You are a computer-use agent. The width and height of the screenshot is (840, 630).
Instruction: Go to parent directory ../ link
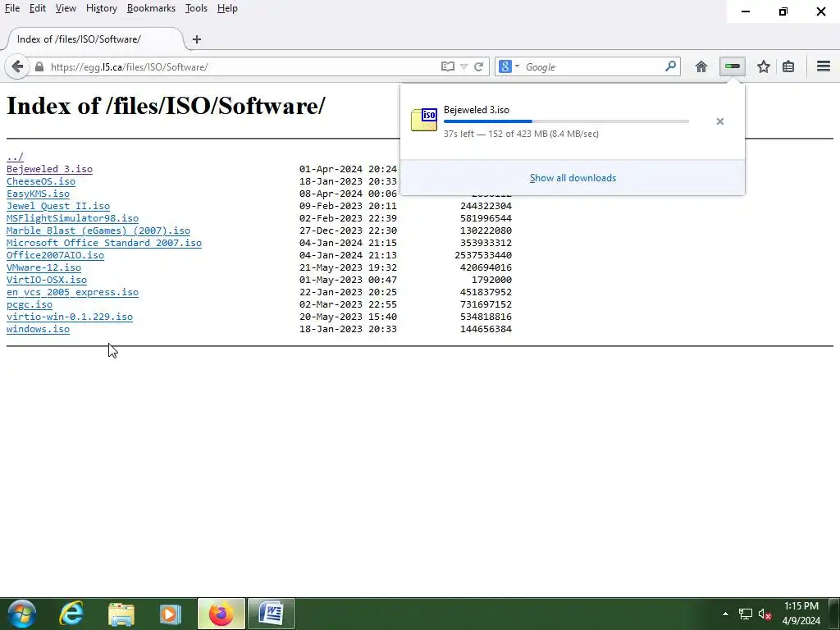[x=15, y=157]
